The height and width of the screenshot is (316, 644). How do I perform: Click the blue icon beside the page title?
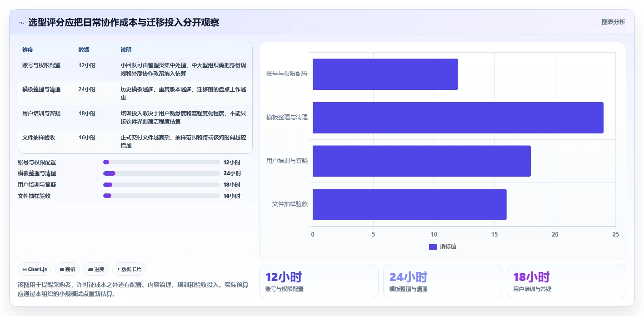coord(21,23)
